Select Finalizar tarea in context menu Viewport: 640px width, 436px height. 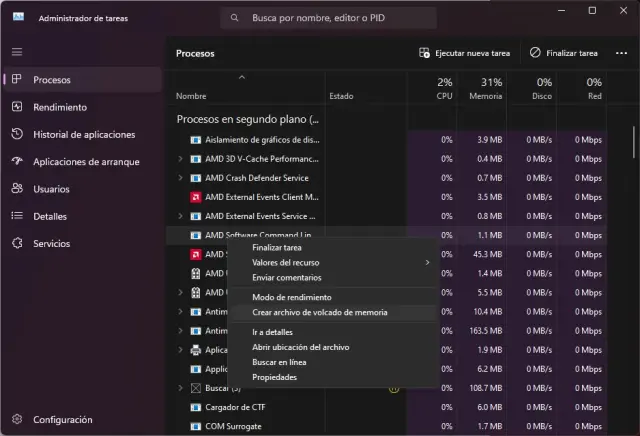pyautogui.click(x=277, y=247)
